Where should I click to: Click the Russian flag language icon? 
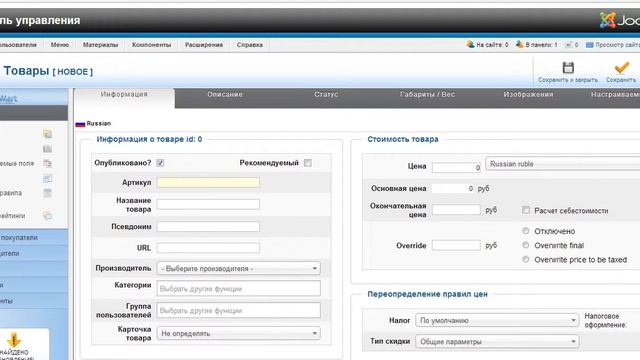click(x=80, y=124)
